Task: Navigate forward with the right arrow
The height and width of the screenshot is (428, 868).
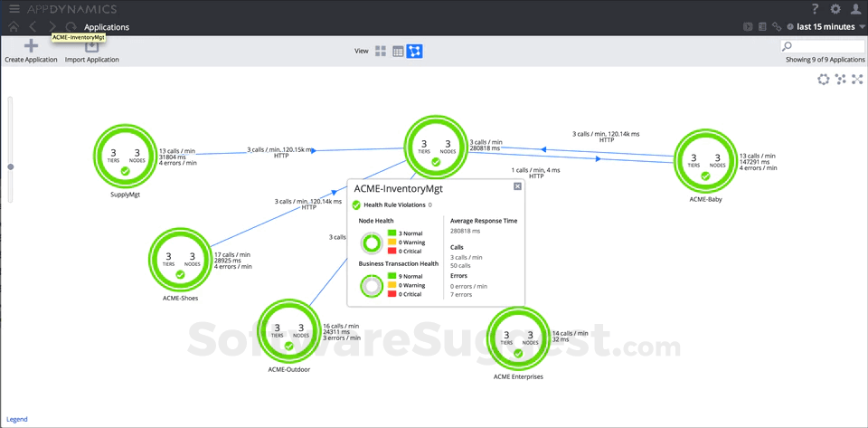Action: pos(52,26)
